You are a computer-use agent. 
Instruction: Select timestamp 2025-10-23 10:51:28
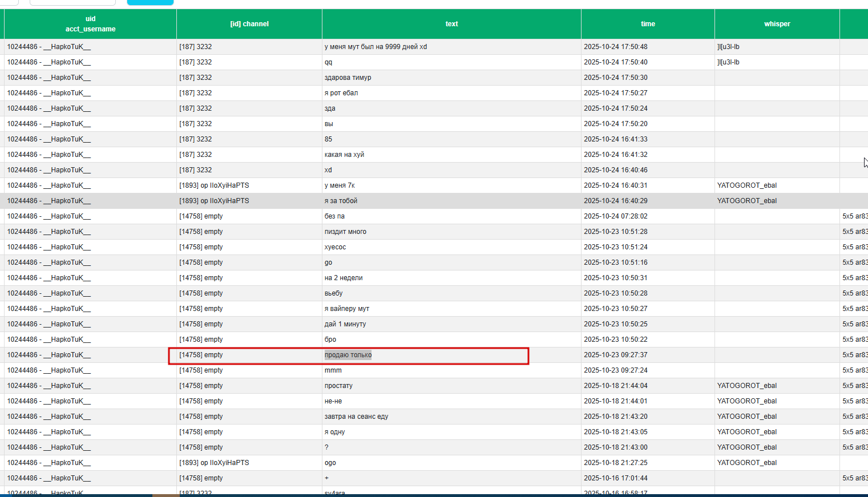tap(616, 232)
